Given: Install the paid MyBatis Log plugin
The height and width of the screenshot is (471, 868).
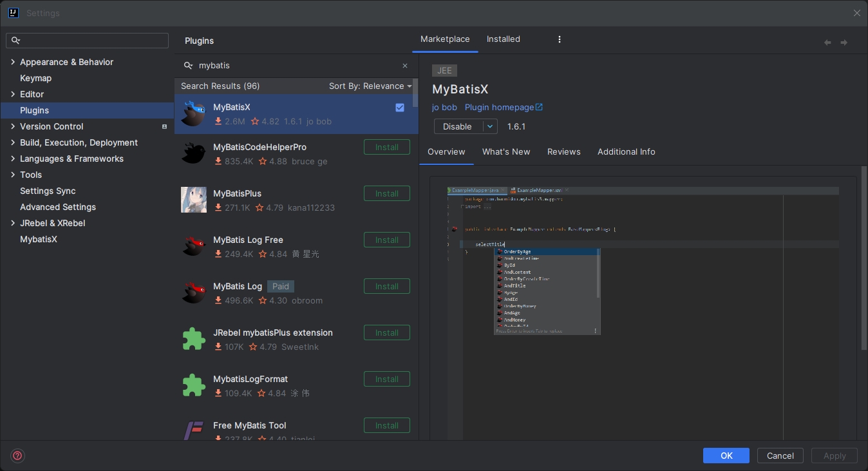Looking at the screenshot, I should [x=387, y=287].
